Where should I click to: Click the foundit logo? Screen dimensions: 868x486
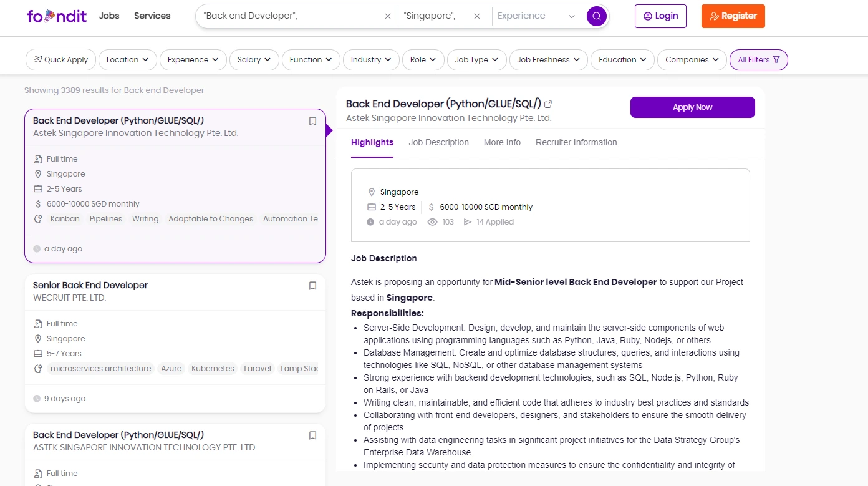click(x=57, y=16)
